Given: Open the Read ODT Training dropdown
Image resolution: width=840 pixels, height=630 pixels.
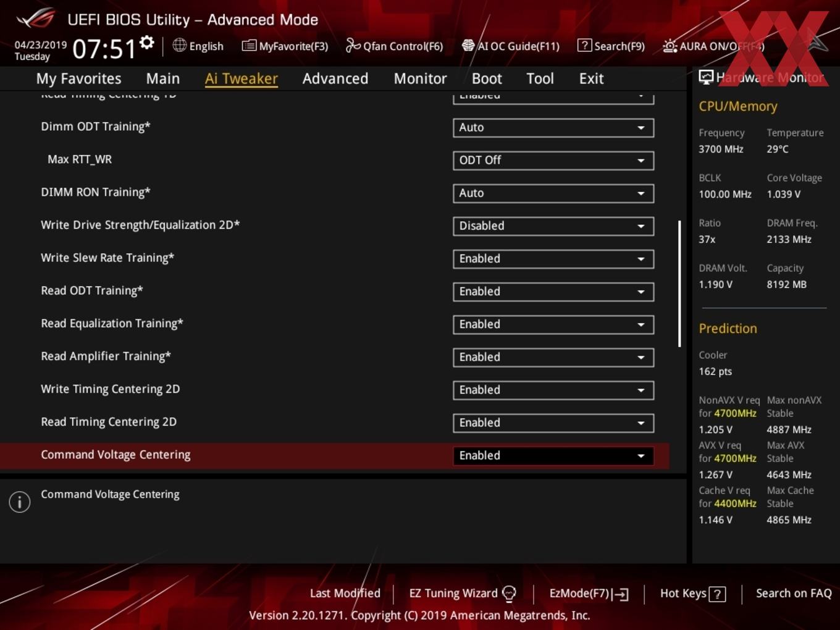Looking at the screenshot, I should pos(553,291).
